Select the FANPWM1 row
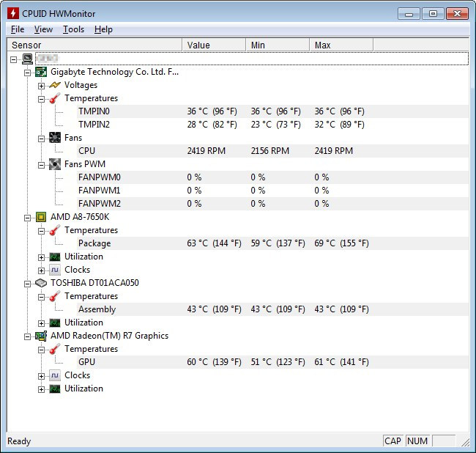Image resolution: width=476 pixels, height=453 pixels. 272,191
